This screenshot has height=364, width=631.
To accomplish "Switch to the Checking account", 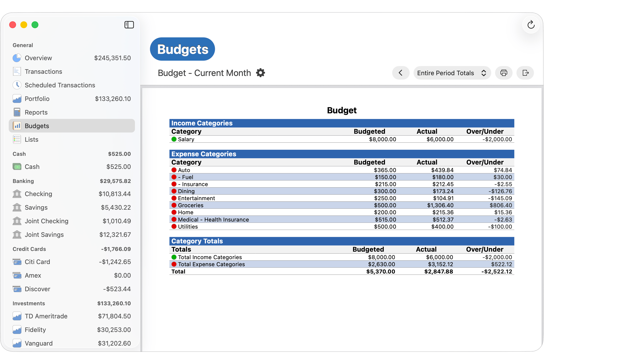I will tap(38, 194).
